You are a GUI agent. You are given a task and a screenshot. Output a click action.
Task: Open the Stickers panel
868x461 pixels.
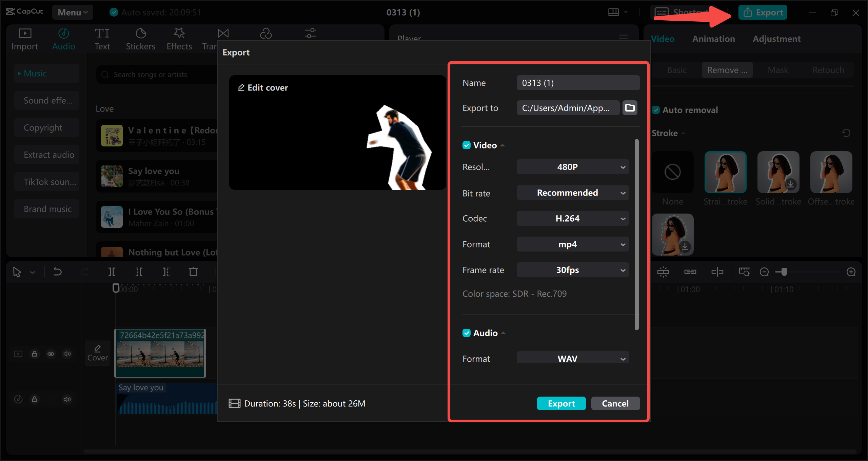point(140,38)
